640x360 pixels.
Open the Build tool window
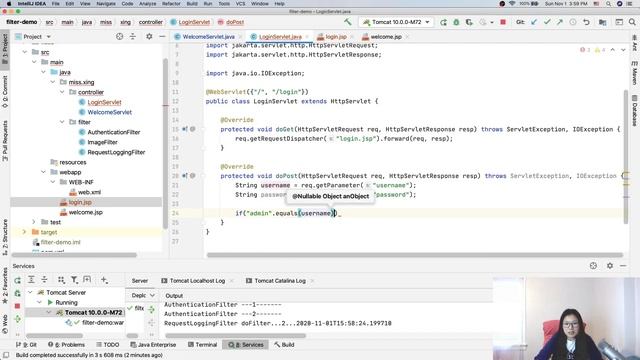284,345
